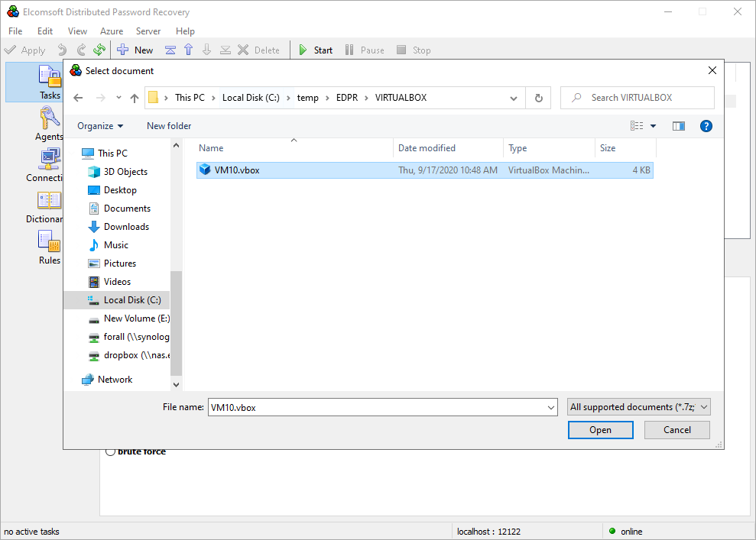Screen dimensions: 756x540
Task: Select the brute force radio button
Action: click(110, 451)
